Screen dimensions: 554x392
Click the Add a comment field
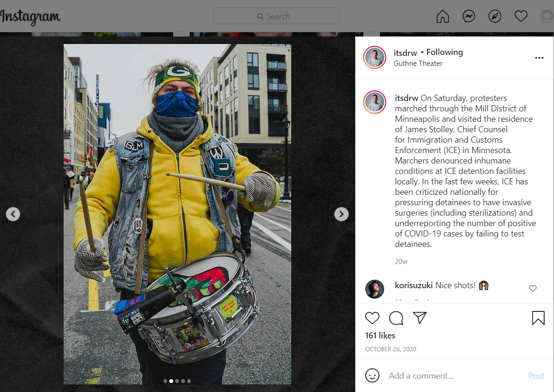(456, 376)
